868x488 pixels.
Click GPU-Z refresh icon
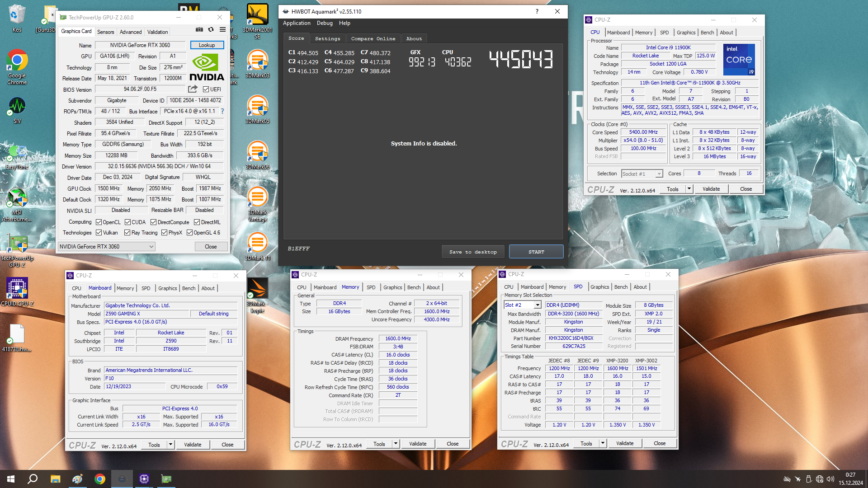pos(211,30)
